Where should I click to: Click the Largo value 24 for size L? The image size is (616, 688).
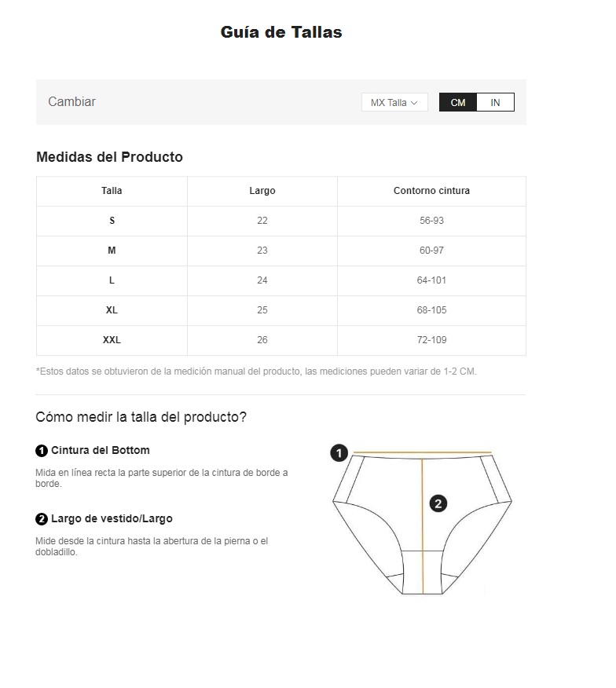pos(262,280)
